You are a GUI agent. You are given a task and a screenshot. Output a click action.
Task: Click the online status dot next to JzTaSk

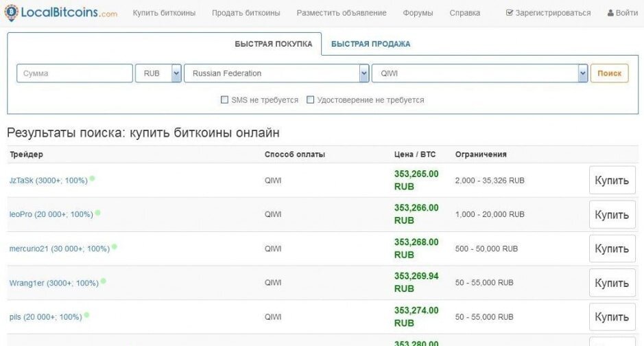click(93, 178)
